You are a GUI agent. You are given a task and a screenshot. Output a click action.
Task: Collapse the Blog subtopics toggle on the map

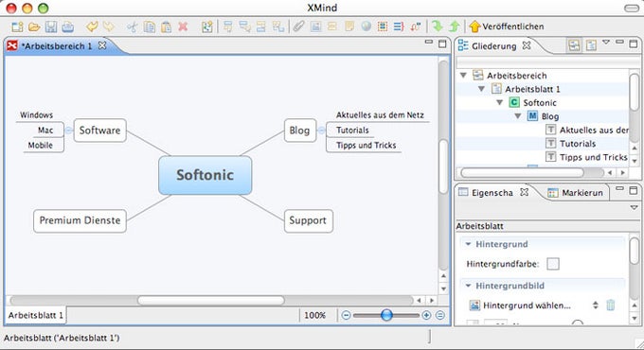(x=322, y=131)
